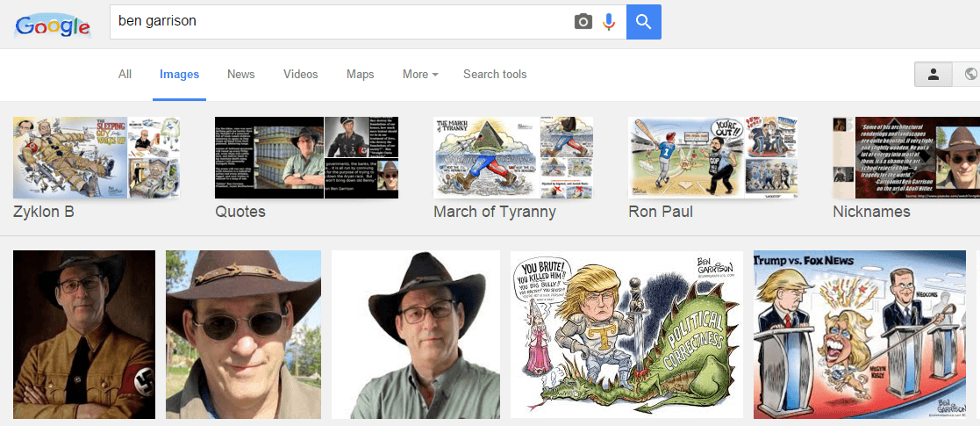Click in the ben garrison search field
980x426 pixels.
(x=340, y=22)
